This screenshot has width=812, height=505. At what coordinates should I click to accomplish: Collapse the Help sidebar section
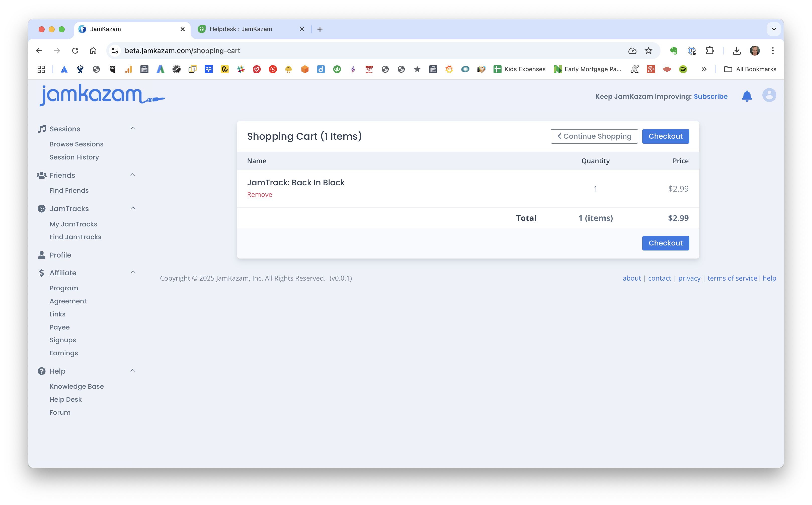133,371
